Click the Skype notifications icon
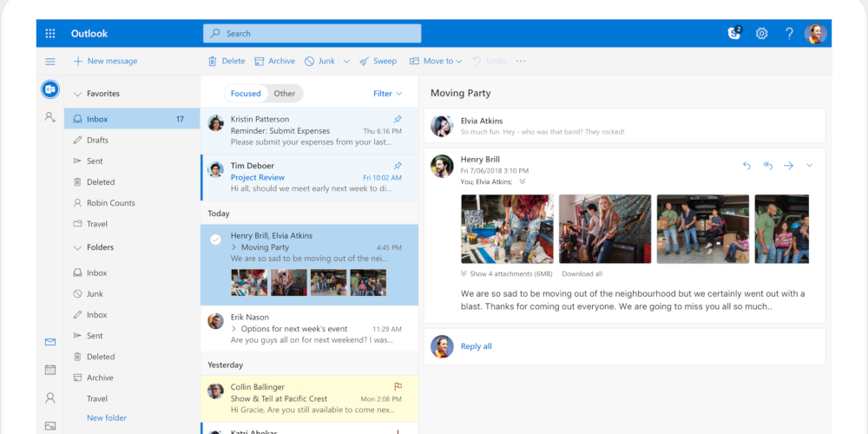Image resolution: width=868 pixels, height=434 pixels. coord(734,34)
